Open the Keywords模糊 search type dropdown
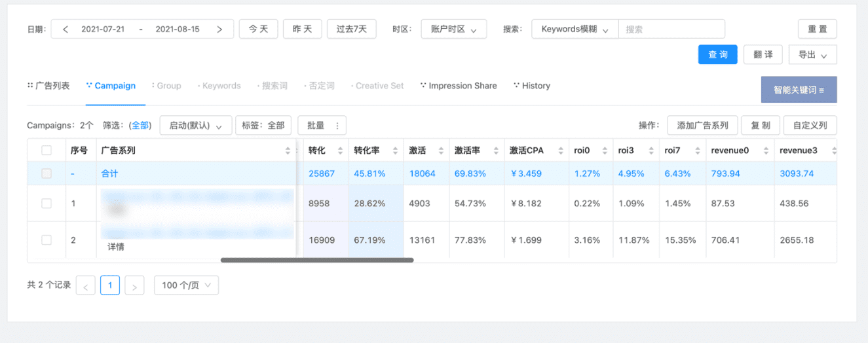868x343 pixels. point(575,29)
